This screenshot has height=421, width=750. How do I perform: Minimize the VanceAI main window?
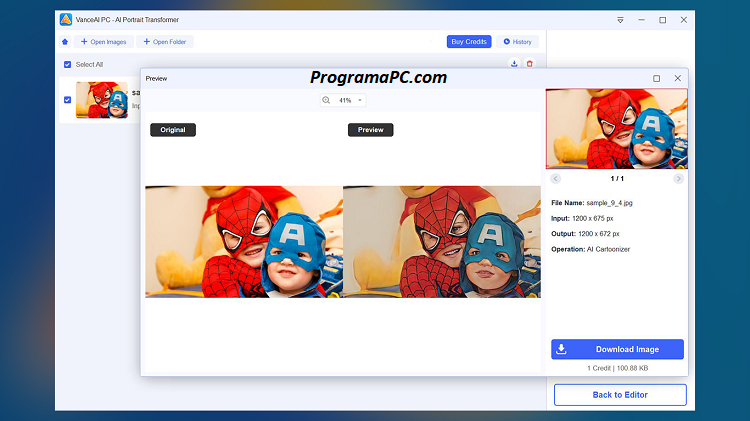pos(641,20)
